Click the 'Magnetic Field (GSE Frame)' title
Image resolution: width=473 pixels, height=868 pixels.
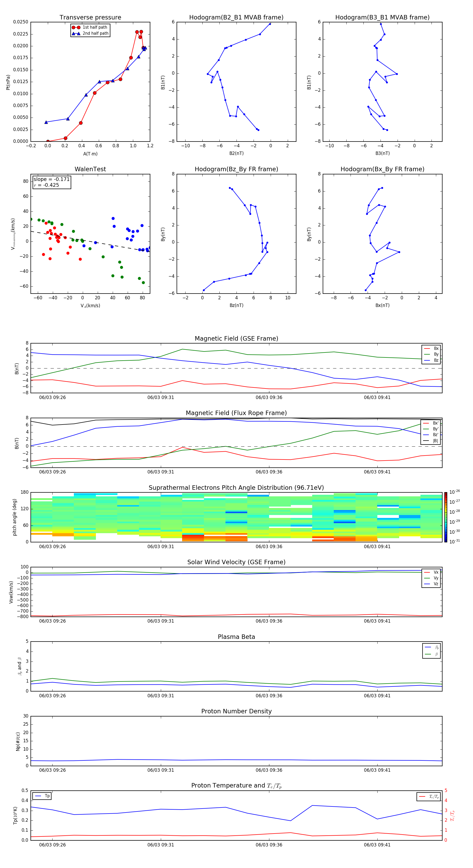click(236, 339)
